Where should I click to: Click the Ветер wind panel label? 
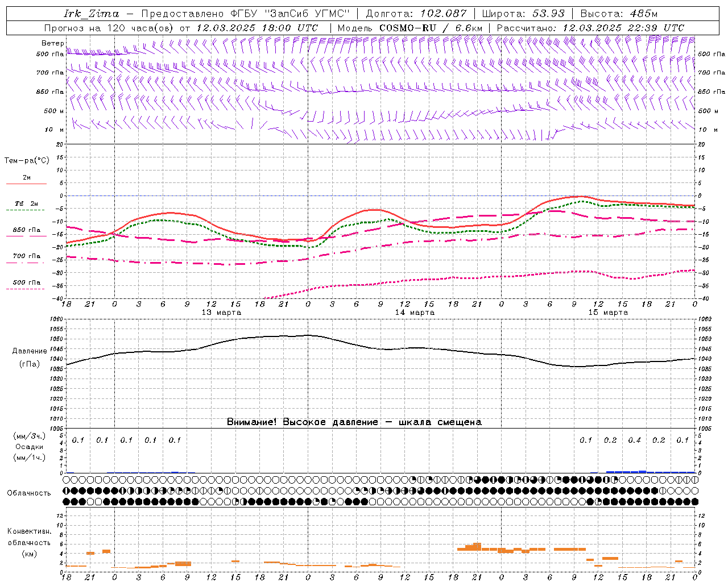click(x=52, y=43)
